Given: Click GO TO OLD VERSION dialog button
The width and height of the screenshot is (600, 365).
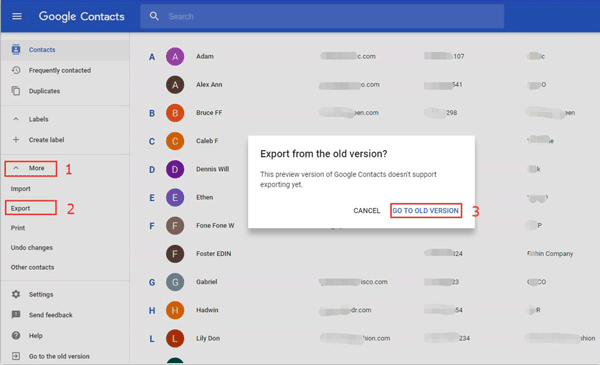Looking at the screenshot, I should 426,211.
